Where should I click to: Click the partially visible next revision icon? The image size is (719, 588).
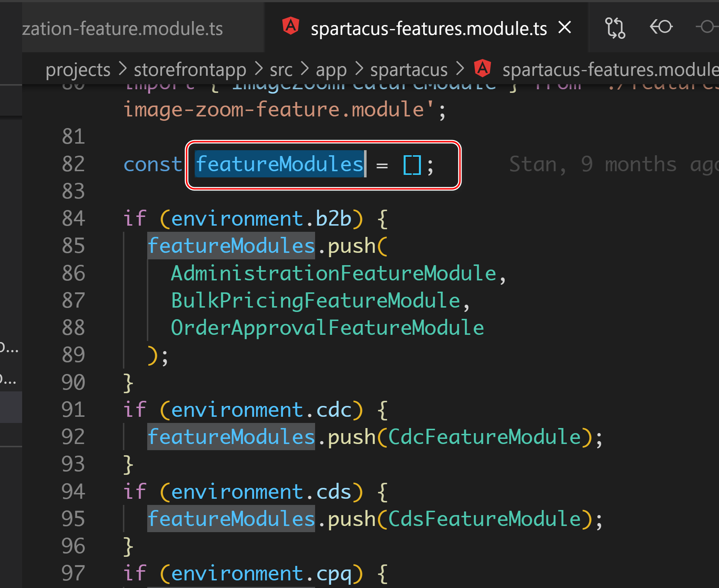point(707,27)
